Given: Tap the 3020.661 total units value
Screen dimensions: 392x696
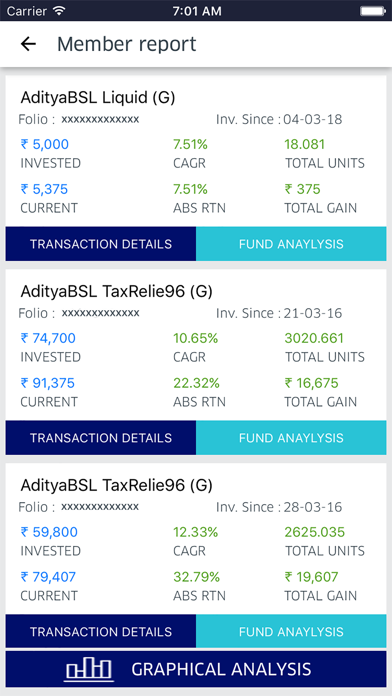Looking at the screenshot, I should coord(314,338).
